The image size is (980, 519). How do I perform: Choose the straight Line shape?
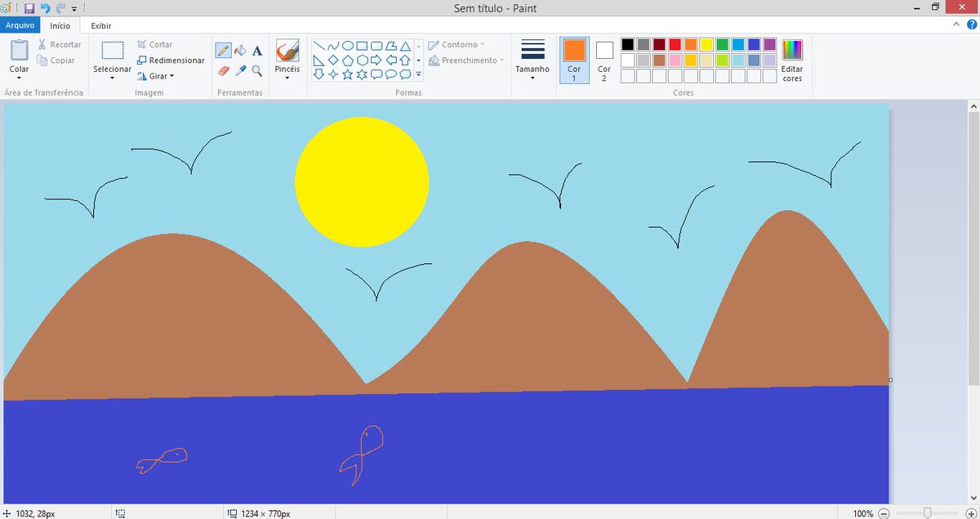click(x=318, y=46)
